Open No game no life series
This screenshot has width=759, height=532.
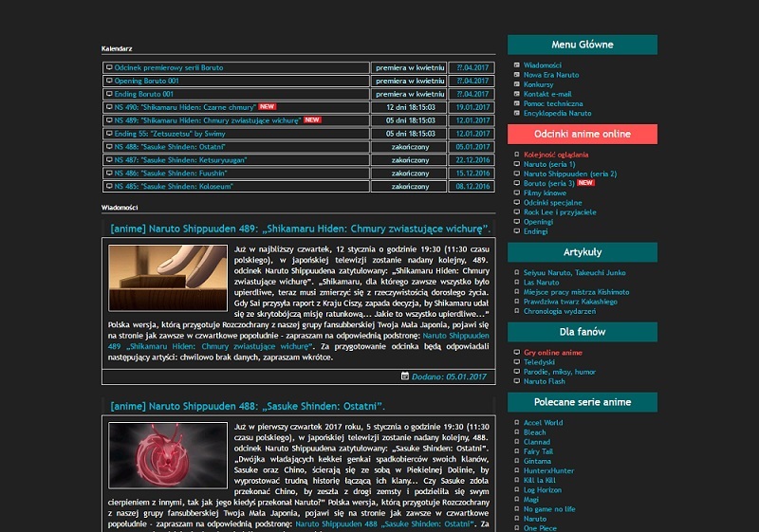(x=549, y=509)
